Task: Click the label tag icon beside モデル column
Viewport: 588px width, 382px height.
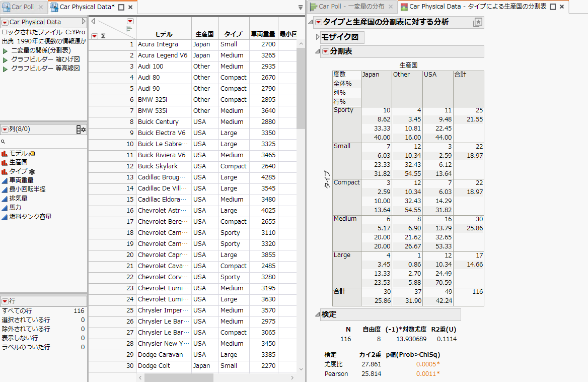Action: (32, 153)
